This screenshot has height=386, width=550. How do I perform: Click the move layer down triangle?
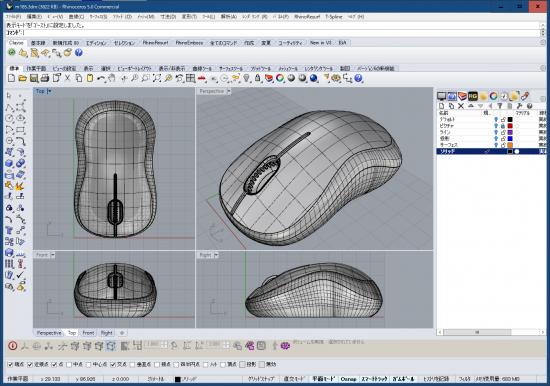(x=480, y=106)
